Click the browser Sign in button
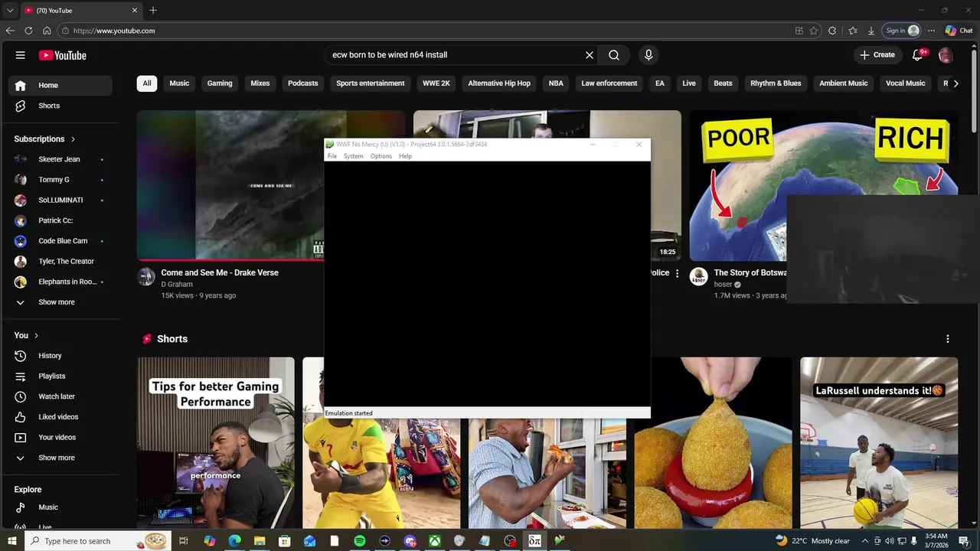 click(x=902, y=31)
